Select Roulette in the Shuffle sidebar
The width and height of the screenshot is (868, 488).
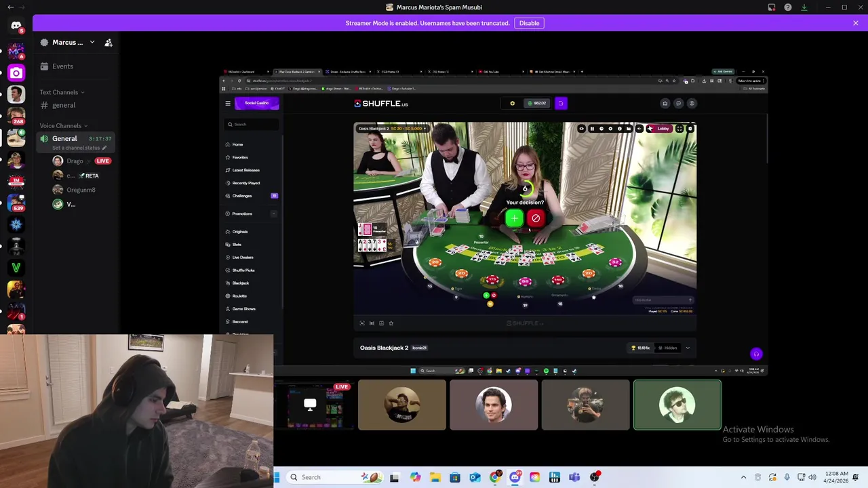point(239,296)
